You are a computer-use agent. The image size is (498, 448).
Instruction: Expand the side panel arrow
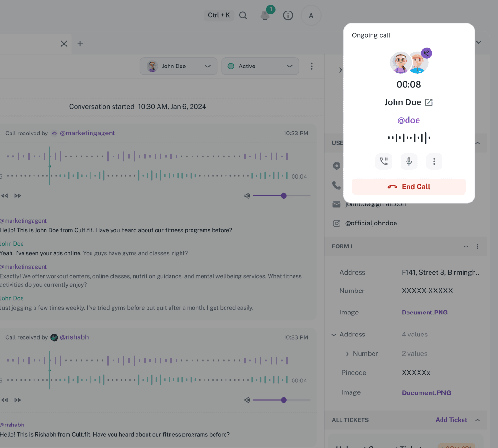340,70
